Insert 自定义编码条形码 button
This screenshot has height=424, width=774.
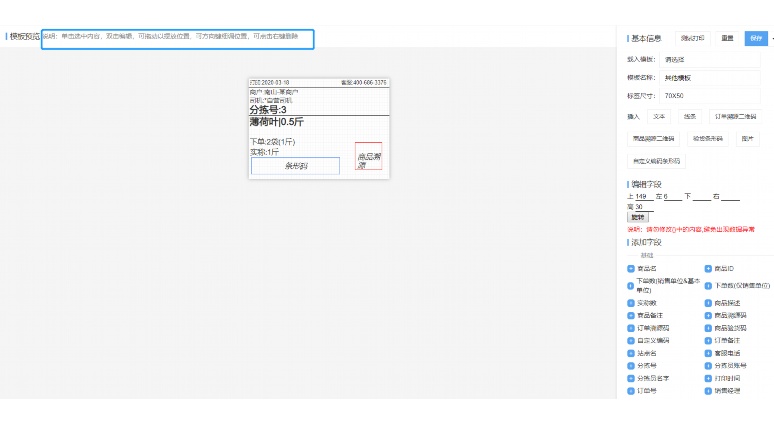tap(657, 161)
